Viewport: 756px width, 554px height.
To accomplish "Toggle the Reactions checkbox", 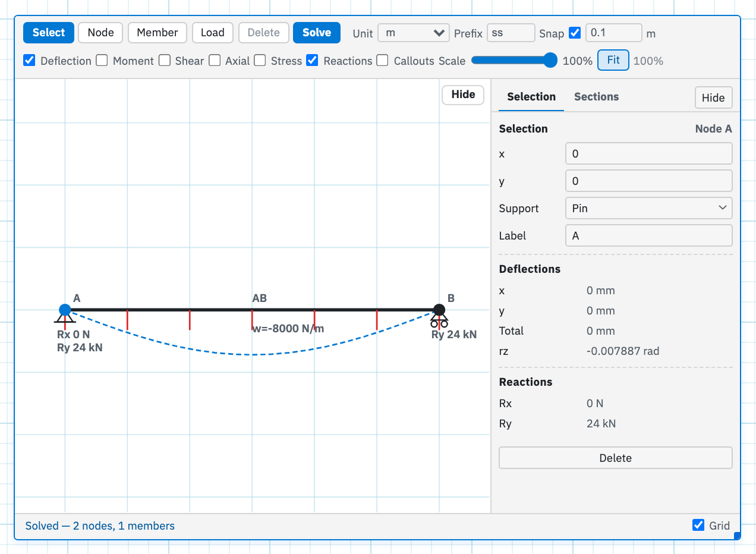I will coord(312,60).
